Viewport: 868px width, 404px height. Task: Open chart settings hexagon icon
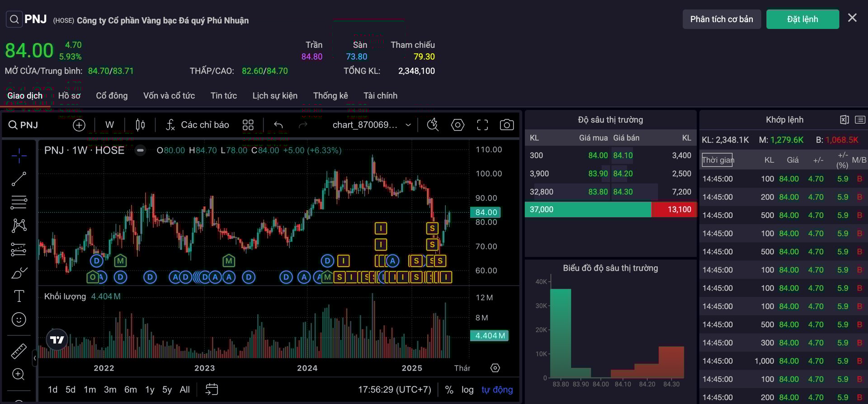click(458, 125)
